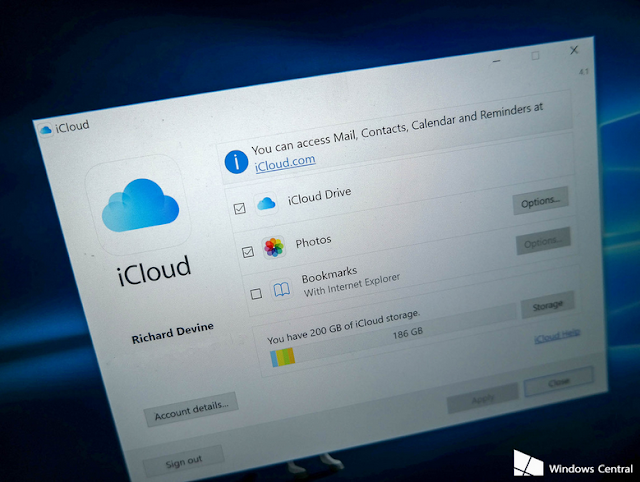
Task: Click the large iCloud cloud logo
Action: click(140, 205)
